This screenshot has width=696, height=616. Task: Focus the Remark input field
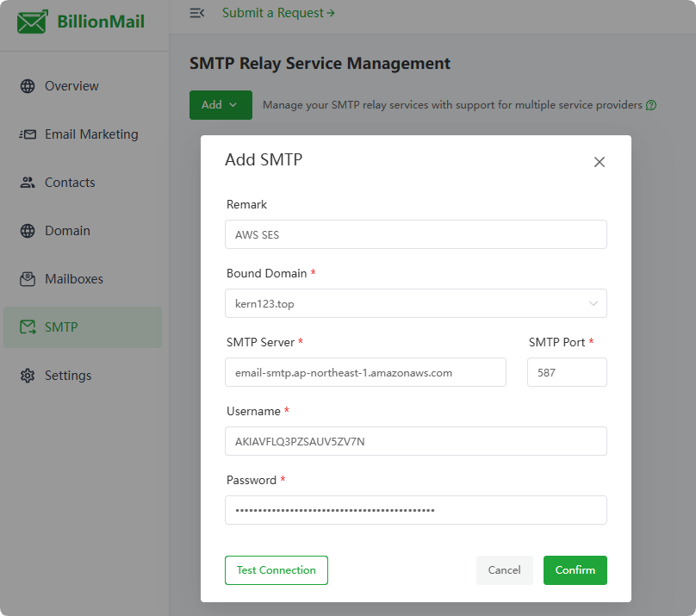click(415, 234)
